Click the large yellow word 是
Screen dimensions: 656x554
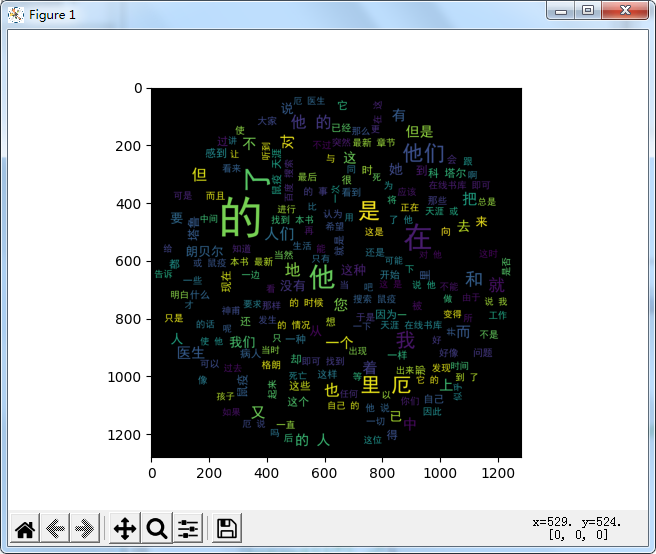(x=369, y=210)
